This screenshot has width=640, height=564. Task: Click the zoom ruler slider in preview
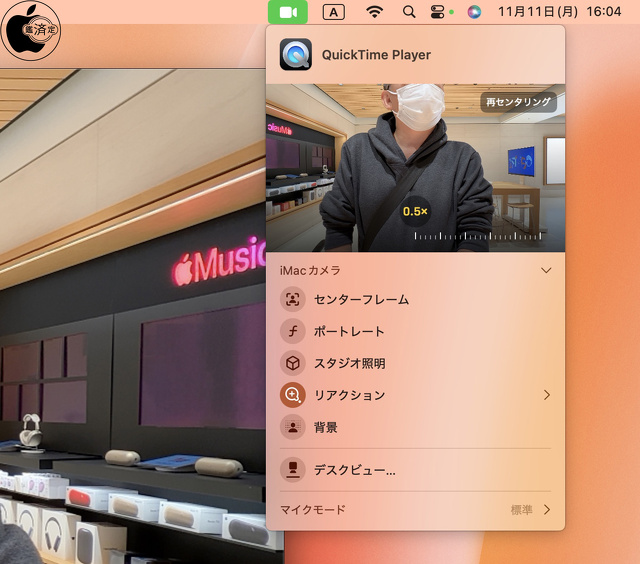(480, 237)
